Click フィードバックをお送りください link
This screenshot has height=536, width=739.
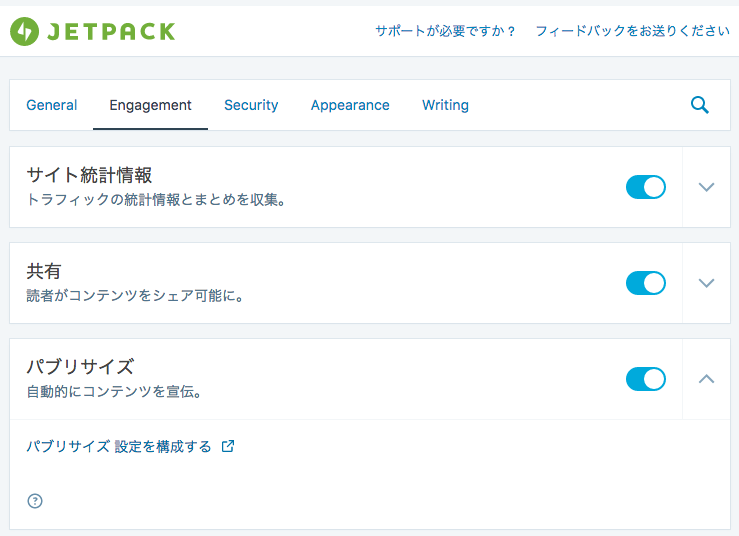click(x=632, y=31)
